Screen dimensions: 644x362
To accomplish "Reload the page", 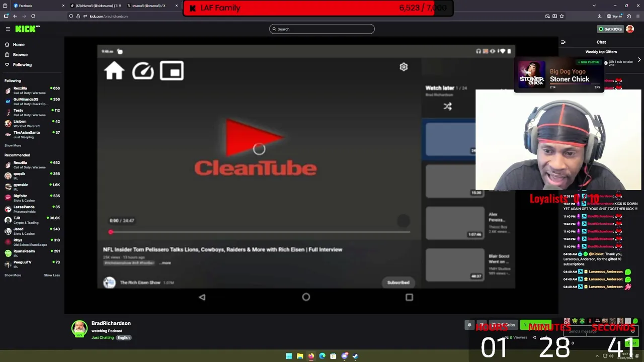I will pyautogui.click(x=33, y=16).
